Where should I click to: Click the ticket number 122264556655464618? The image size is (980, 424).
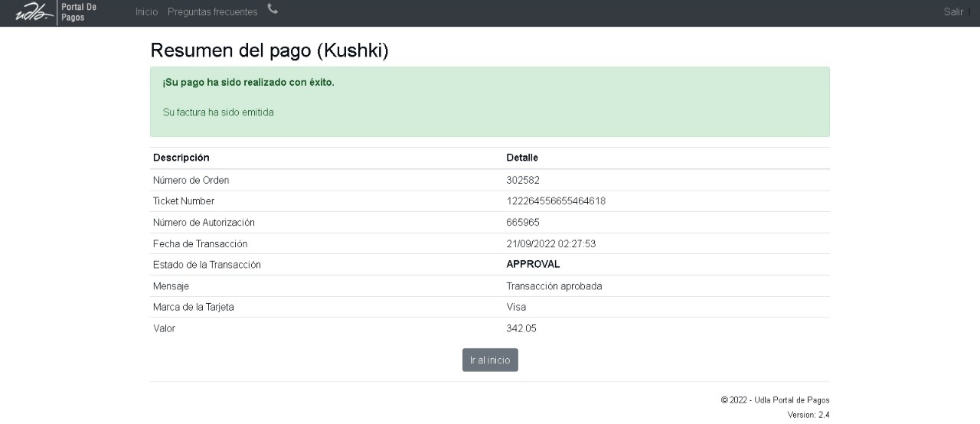(556, 201)
